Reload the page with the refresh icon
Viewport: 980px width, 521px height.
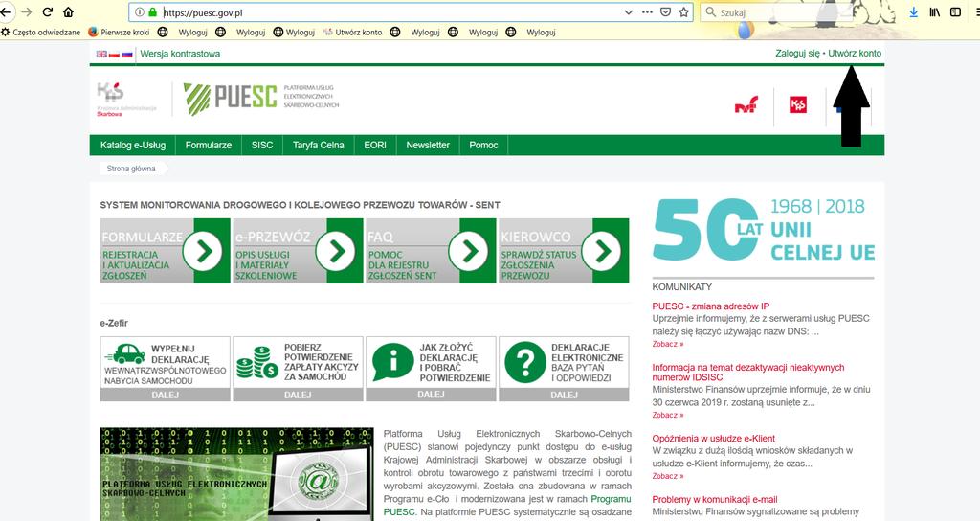48,11
